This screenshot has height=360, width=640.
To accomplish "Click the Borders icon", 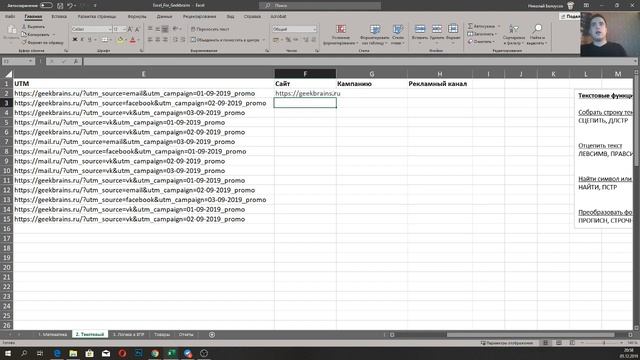I will (104, 40).
